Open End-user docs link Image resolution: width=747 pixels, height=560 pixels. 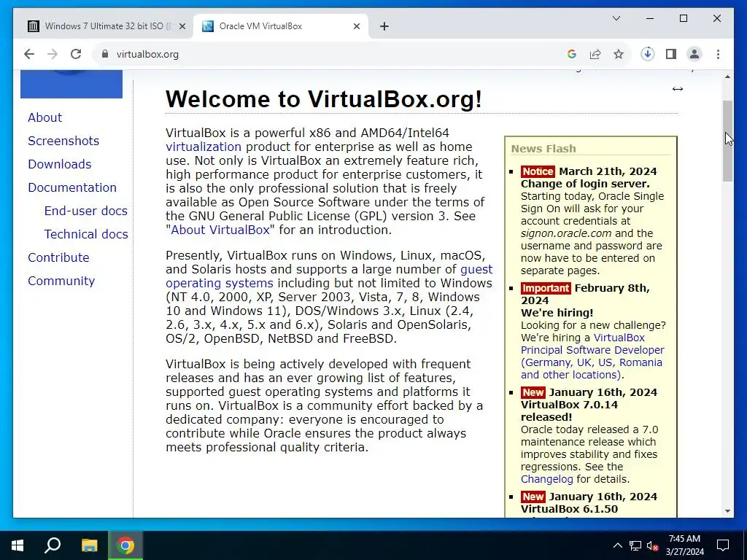coord(86,211)
